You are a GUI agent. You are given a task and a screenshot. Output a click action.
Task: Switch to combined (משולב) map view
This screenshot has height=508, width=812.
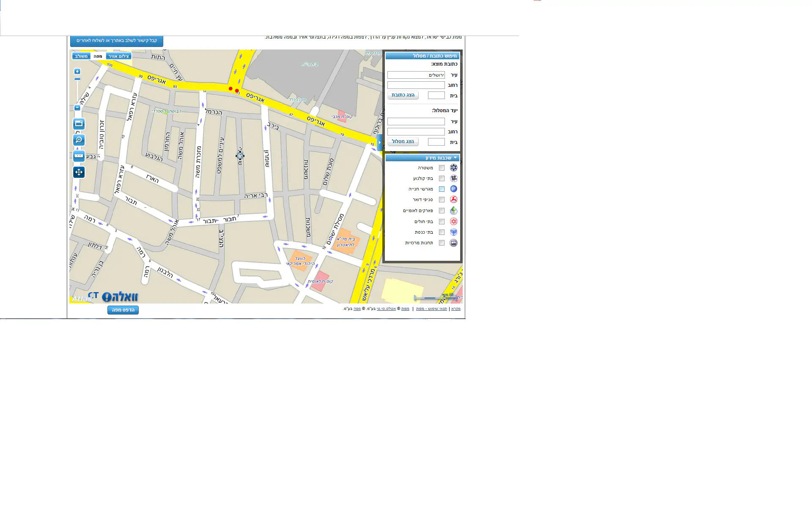(x=81, y=56)
